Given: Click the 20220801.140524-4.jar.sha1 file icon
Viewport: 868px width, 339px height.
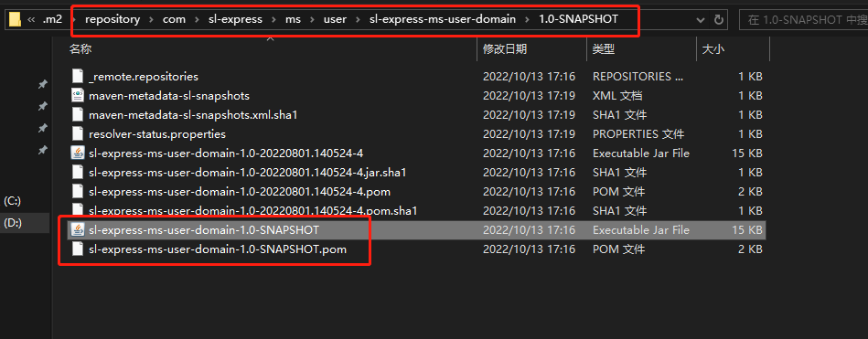Looking at the screenshot, I should (78, 173).
